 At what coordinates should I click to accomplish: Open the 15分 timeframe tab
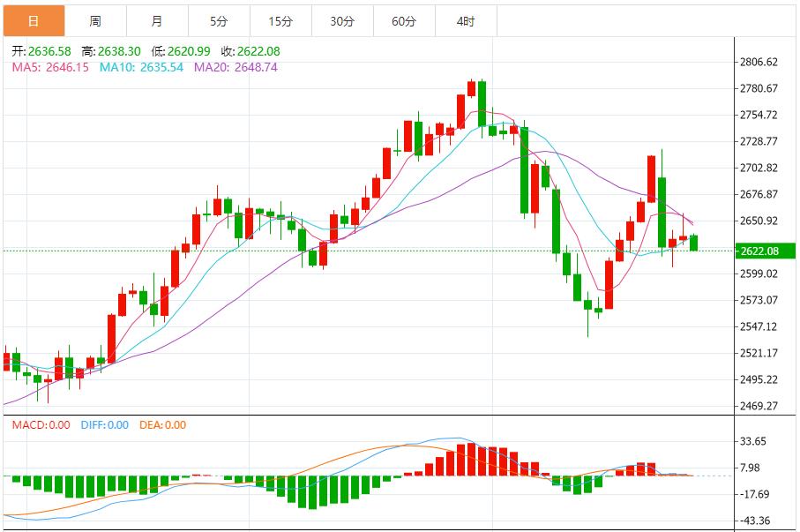click(280, 21)
